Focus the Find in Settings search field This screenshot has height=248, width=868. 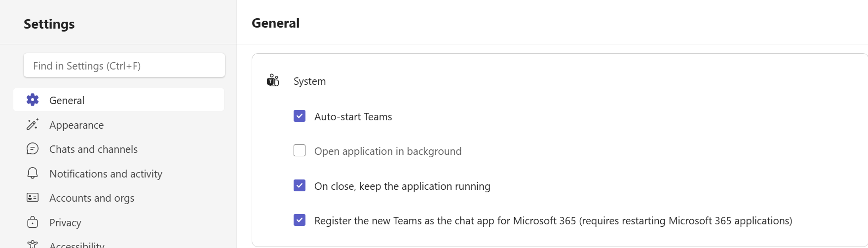point(124,65)
